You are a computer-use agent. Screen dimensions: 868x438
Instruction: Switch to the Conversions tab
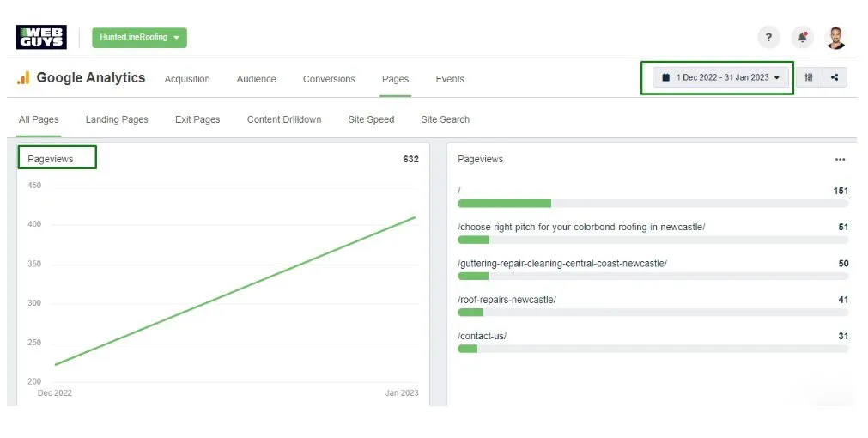click(329, 79)
